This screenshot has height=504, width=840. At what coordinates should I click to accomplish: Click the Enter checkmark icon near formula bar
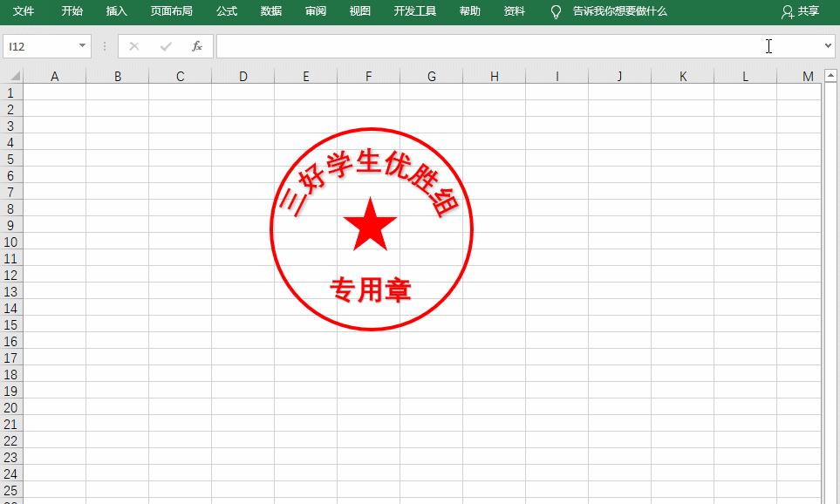(x=164, y=45)
